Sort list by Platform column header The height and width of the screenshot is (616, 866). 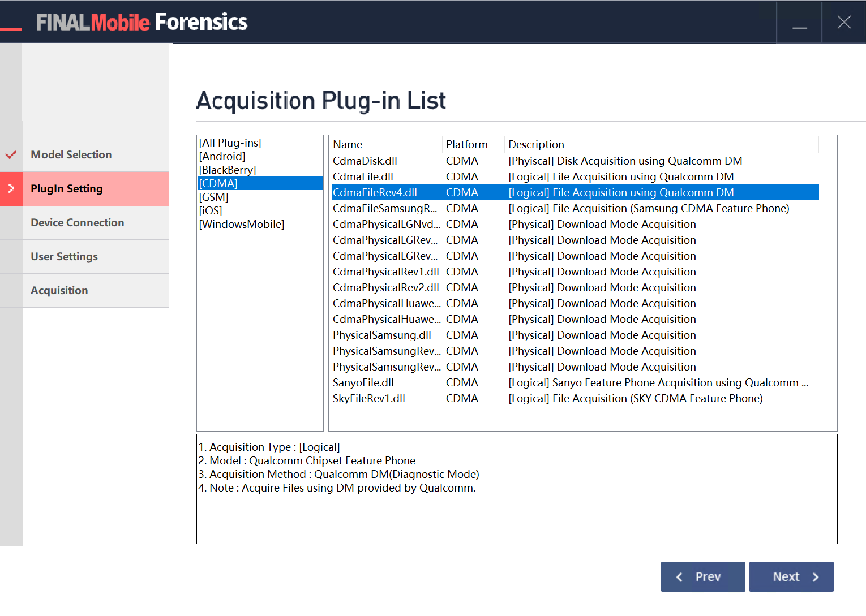click(x=473, y=144)
